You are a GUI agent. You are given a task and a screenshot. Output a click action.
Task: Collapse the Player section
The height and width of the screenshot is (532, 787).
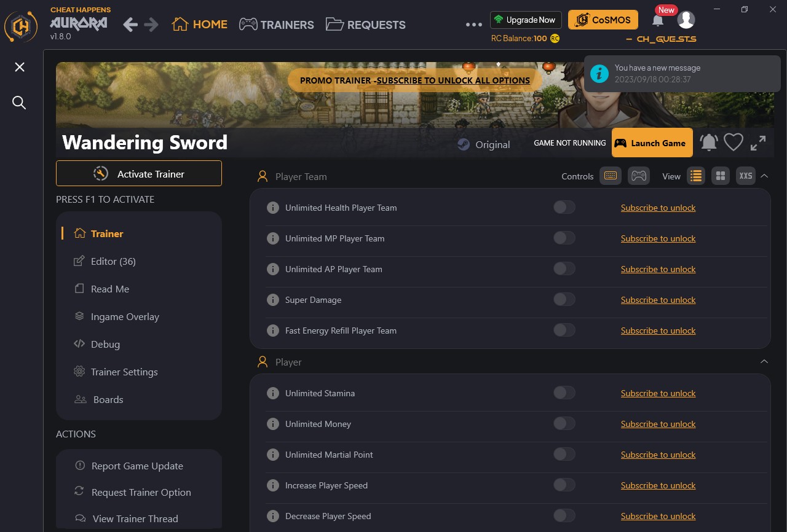(x=764, y=361)
